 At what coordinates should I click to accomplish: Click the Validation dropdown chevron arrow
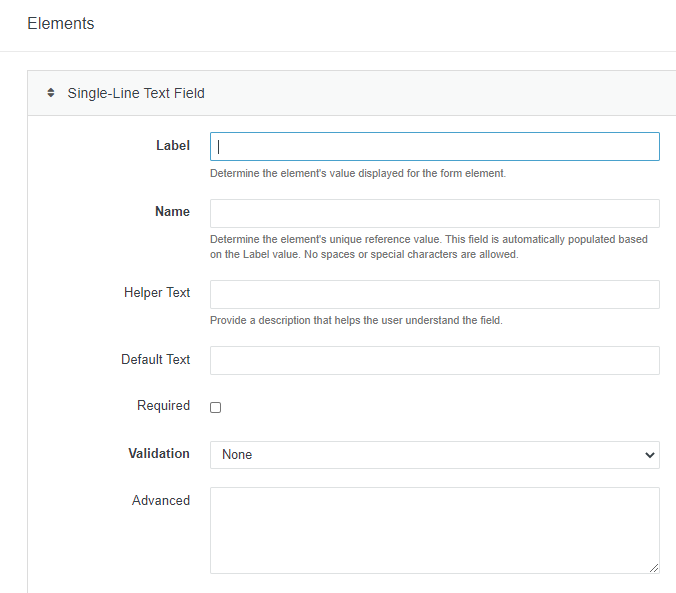(x=646, y=455)
